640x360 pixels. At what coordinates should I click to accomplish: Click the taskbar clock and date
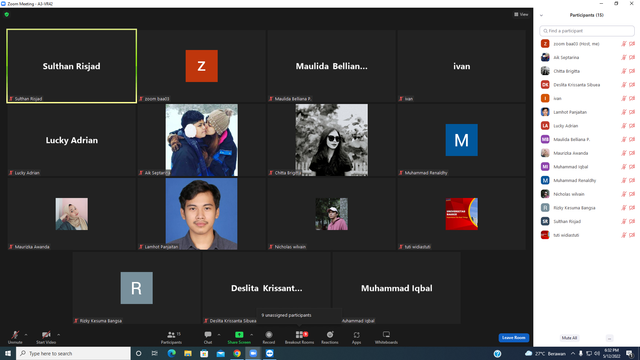coord(611,353)
